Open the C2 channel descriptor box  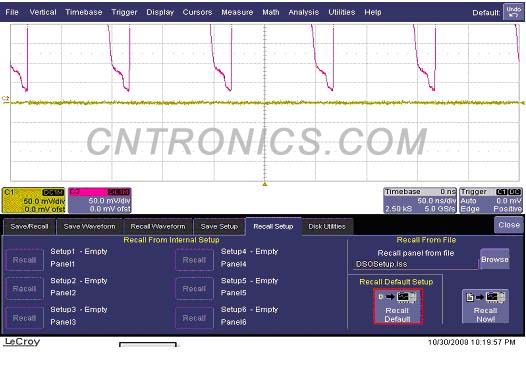[x=100, y=200]
